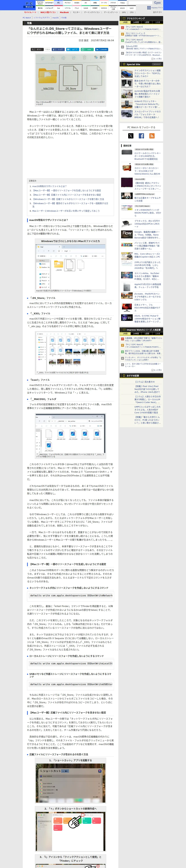Bookmark the article with the はてブ button
The image size is (186, 868).
click(73, 49)
